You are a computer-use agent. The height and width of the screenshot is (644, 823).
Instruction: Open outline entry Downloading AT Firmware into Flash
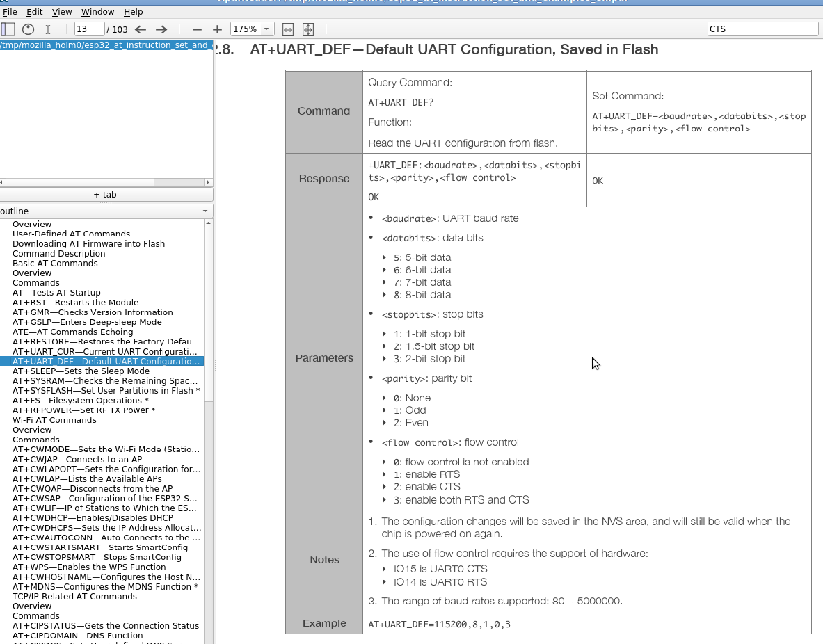point(89,243)
